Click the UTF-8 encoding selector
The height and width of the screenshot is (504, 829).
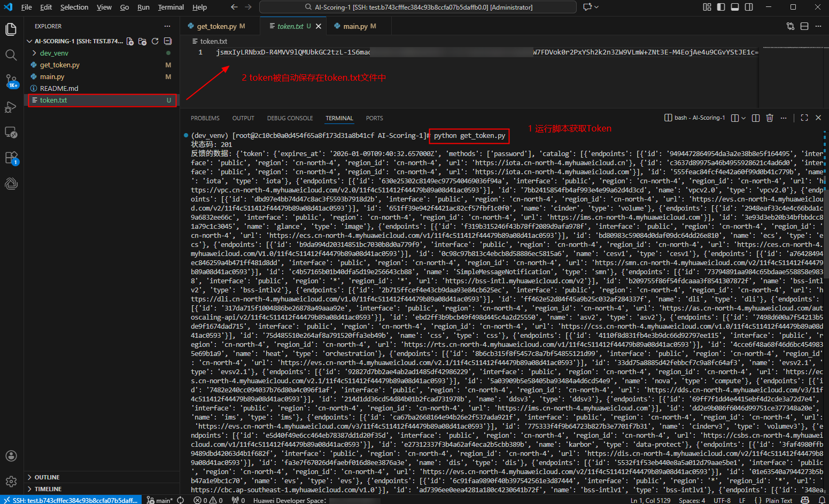722,500
